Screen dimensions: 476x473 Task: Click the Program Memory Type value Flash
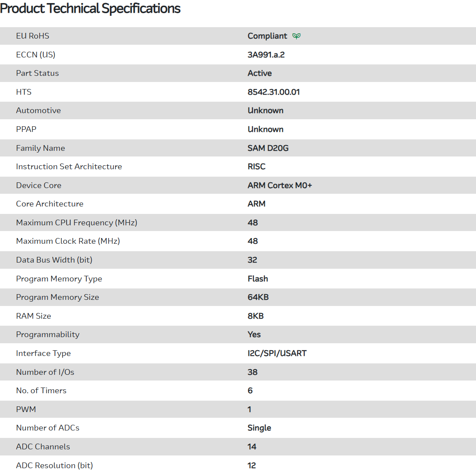pyautogui.click(x=258, y=279)
